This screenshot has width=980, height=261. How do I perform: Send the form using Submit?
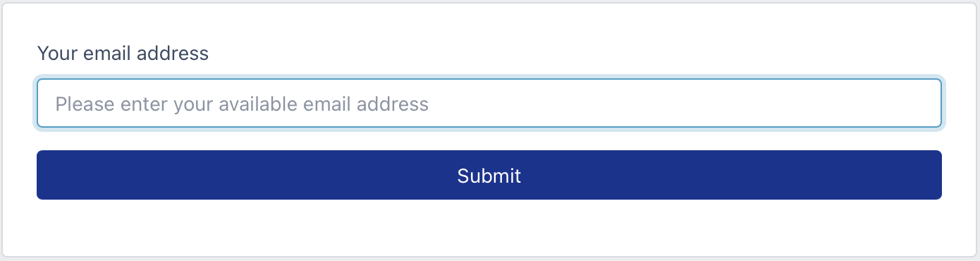pos(489,175)
